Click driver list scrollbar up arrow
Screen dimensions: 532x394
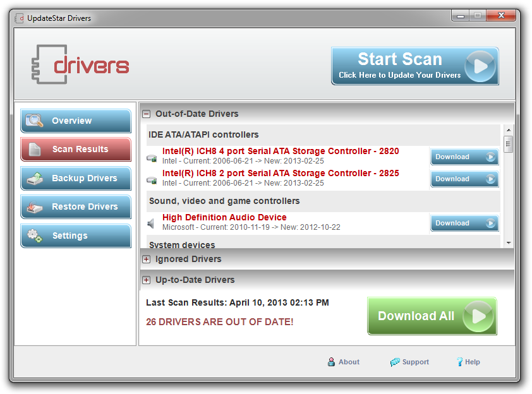pos(508,130)
